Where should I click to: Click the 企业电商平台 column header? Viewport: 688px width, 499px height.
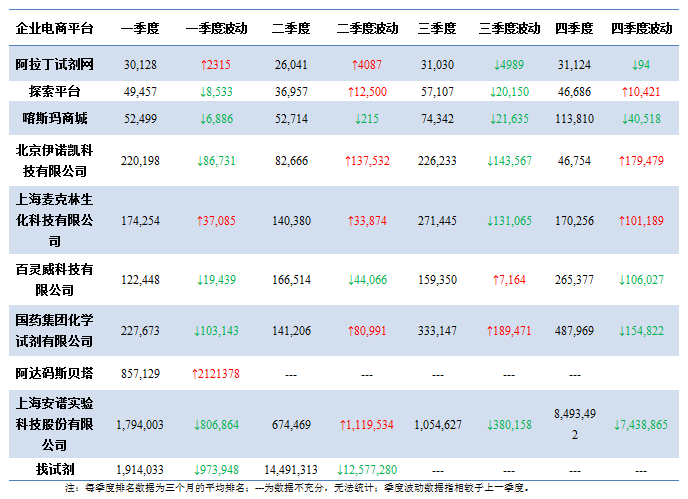(x=55, y=29)
